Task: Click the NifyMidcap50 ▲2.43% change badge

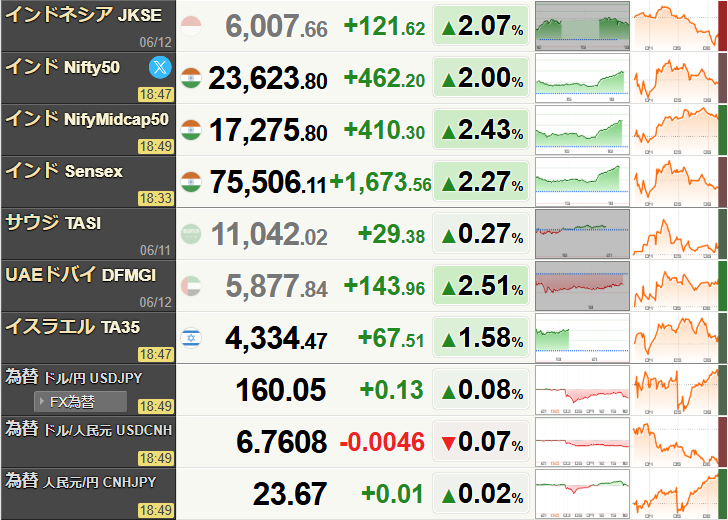Action: [x=481, y=130]
